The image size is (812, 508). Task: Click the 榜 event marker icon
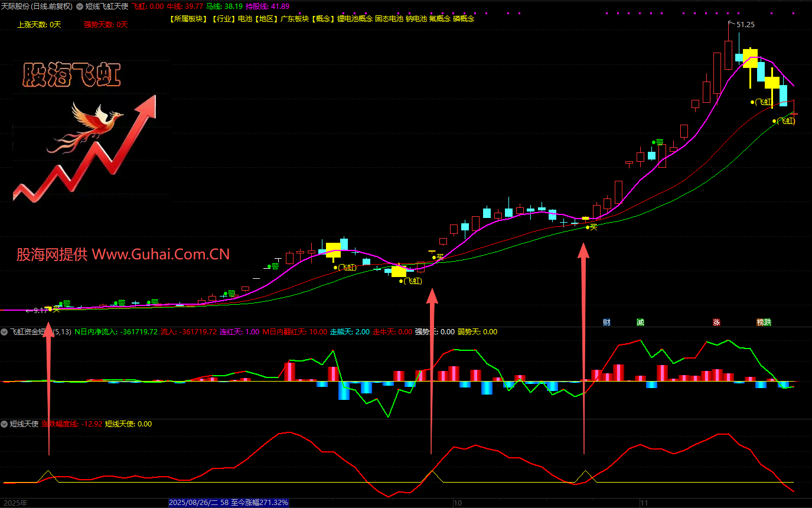pos(761,323)
